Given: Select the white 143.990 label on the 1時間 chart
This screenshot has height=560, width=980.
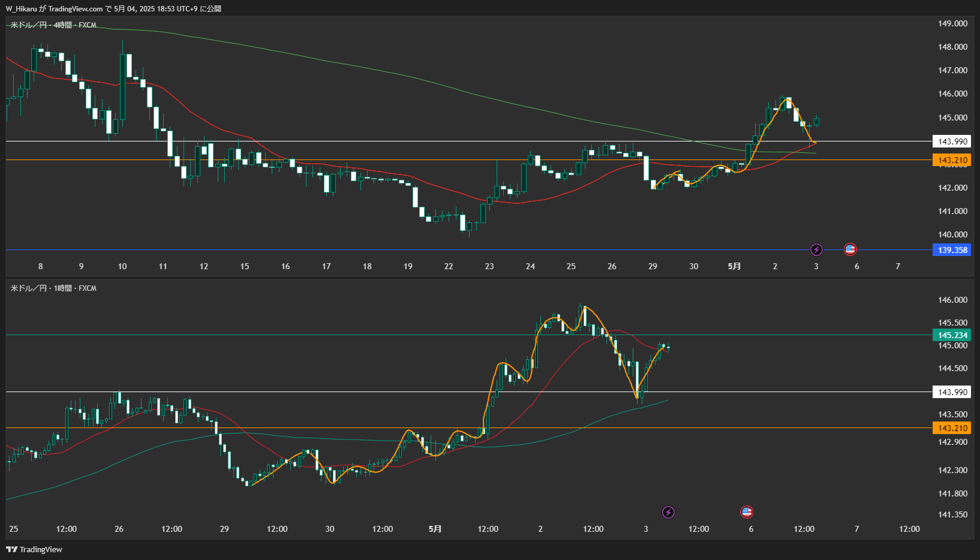Looking at the screenshot, I should [952, 392].
